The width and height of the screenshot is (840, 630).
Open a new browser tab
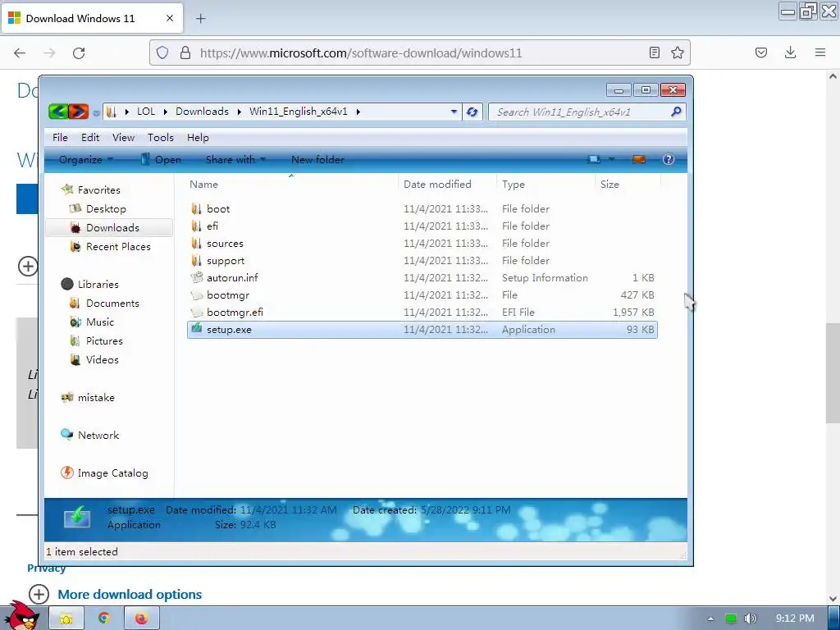(200, 19)
